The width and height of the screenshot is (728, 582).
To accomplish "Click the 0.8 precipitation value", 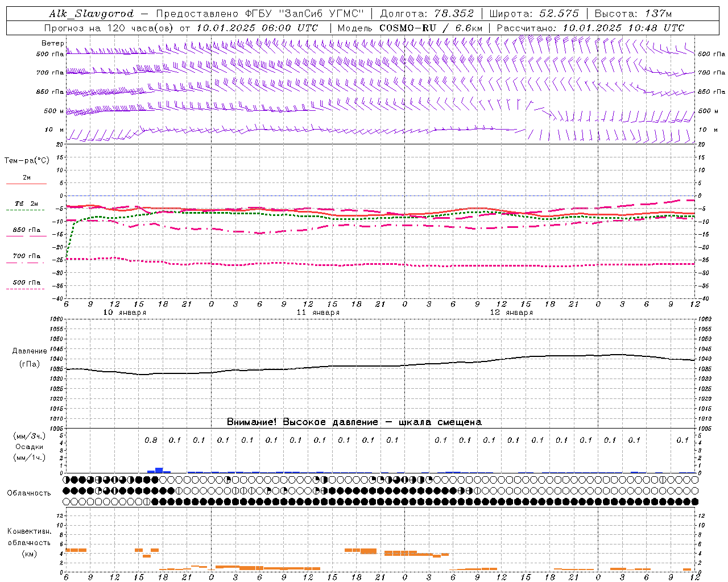I will point(151,440).
